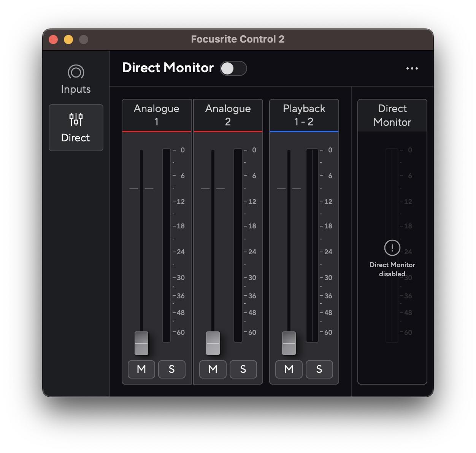Click the Analogue 1 level meter
476x453 pixels.
click(167, 245)
